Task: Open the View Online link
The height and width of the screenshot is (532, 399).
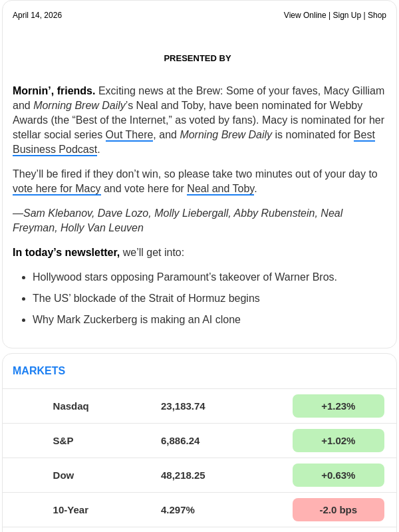Action: click(305, 15)
